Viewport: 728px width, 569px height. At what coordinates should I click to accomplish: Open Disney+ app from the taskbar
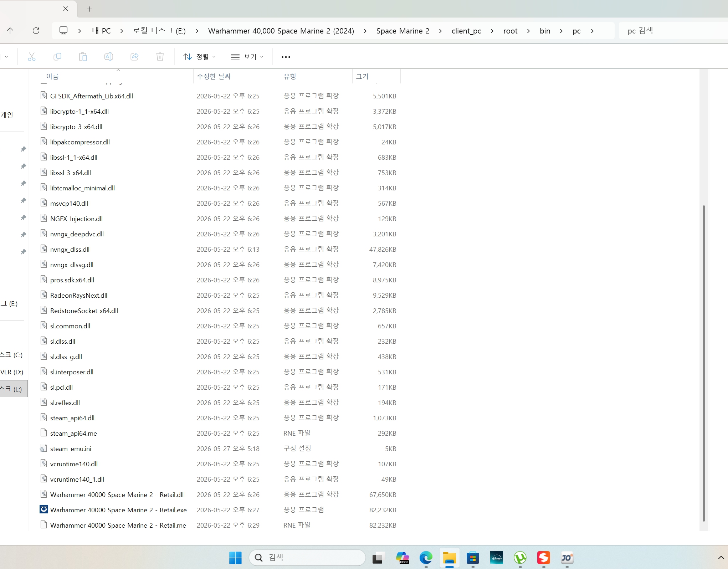[497, 558]
